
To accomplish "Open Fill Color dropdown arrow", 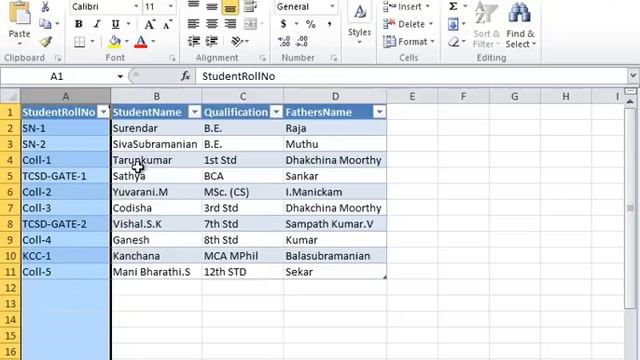I will click(127, 42).
